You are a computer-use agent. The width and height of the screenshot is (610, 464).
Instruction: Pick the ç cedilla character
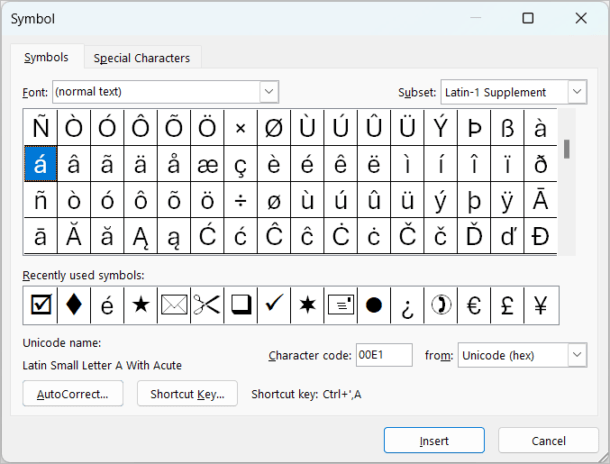(x=241, y=164)
